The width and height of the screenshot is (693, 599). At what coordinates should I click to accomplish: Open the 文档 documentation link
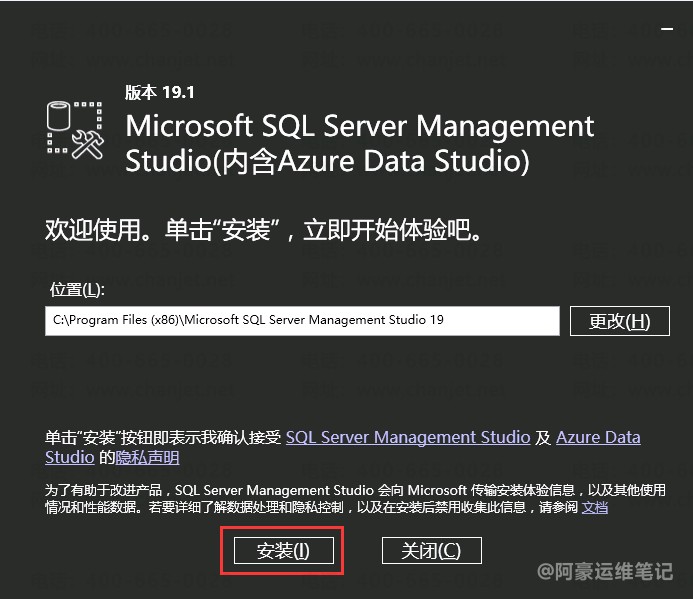click(594, 507)
